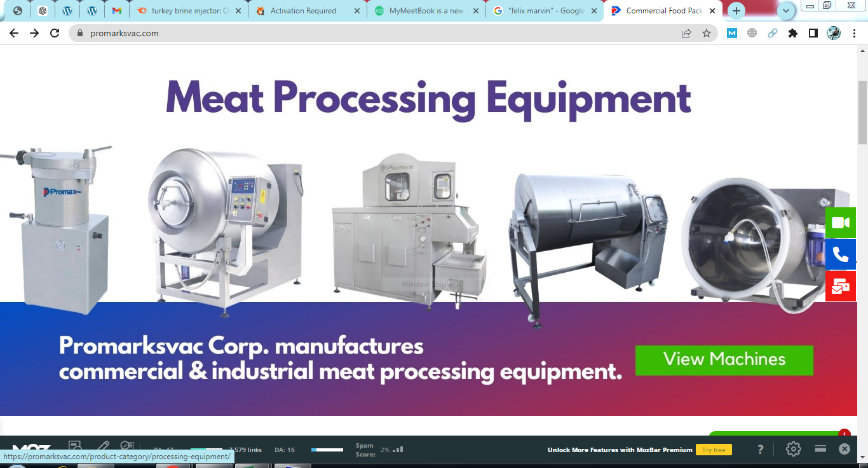Open MozBar help question mark
Screen dimensions: 868x468
coord(761,450)
